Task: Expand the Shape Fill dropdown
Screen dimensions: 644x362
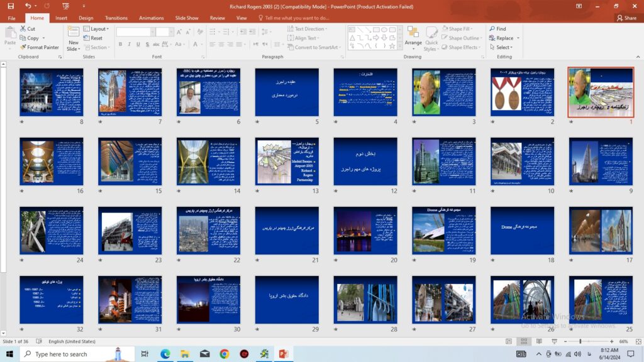Action: click(458, 29)
